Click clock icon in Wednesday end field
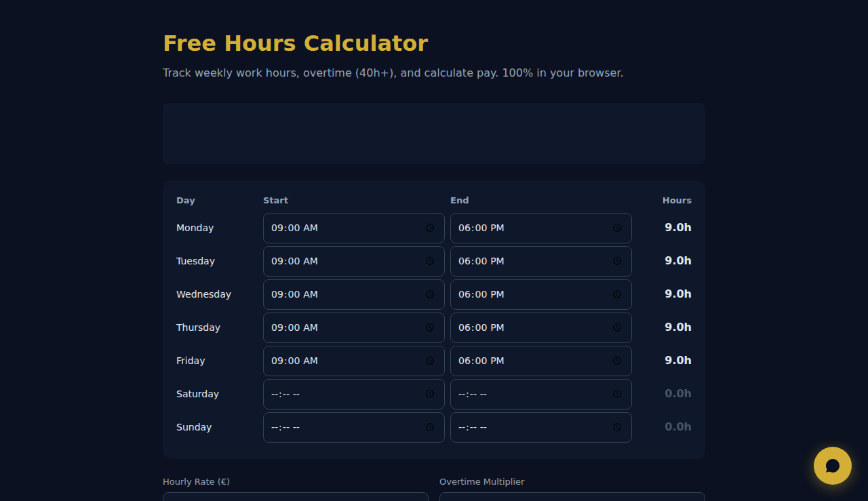This screenshot has height=501, width=868. point(617,294)
